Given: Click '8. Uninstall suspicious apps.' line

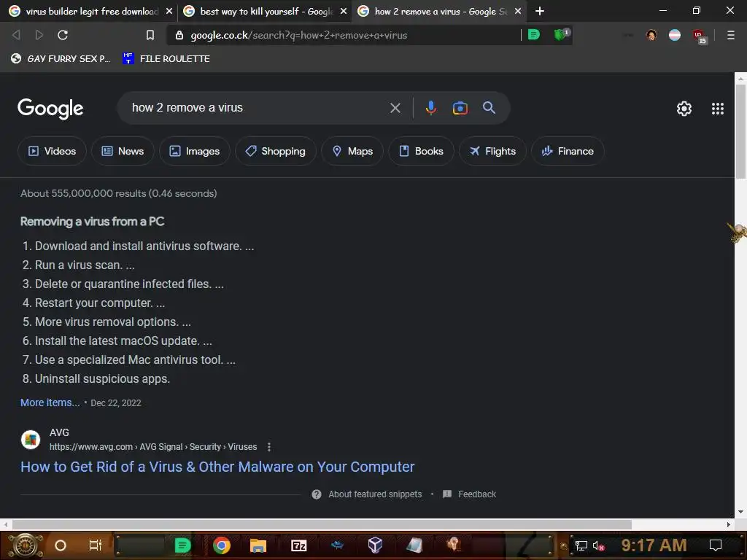Looking at the screenshot, I should (96, 378).
